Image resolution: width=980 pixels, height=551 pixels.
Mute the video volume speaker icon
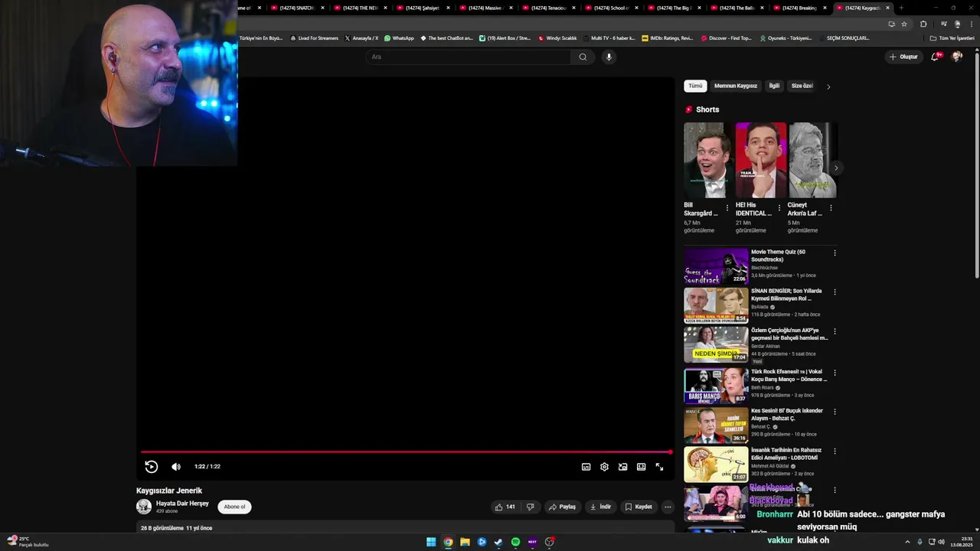pyautogui.click(x=176, y=467)
